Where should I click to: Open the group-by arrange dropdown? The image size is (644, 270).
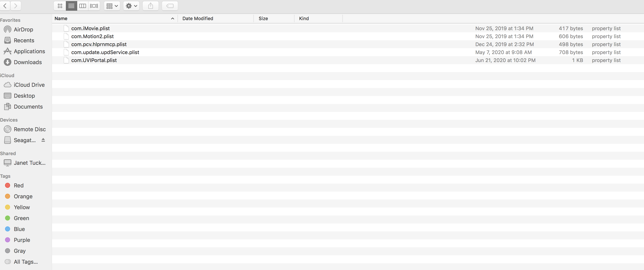click(x=112, y=6)
